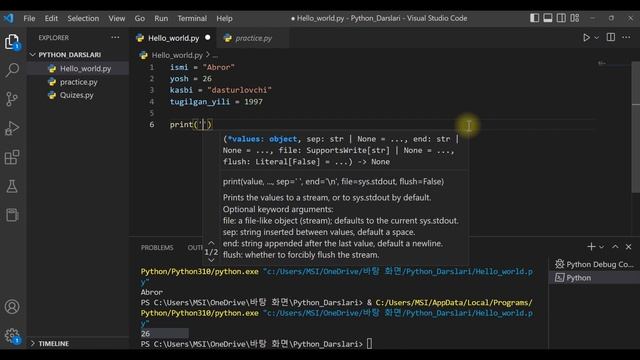Open practice.py from the explorer
The height and width of the screenshot is (360, 640).
pyautogui.click(x=78, y=82)
